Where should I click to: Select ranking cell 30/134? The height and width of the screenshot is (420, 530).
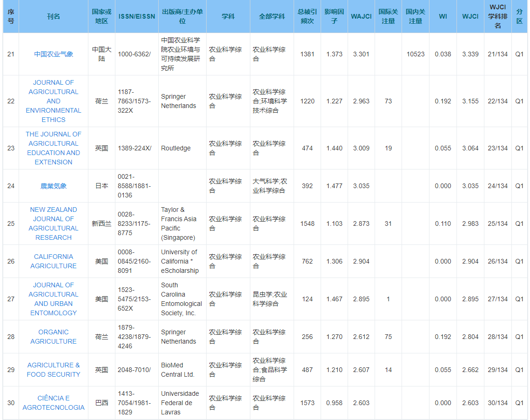pos(497,403)
